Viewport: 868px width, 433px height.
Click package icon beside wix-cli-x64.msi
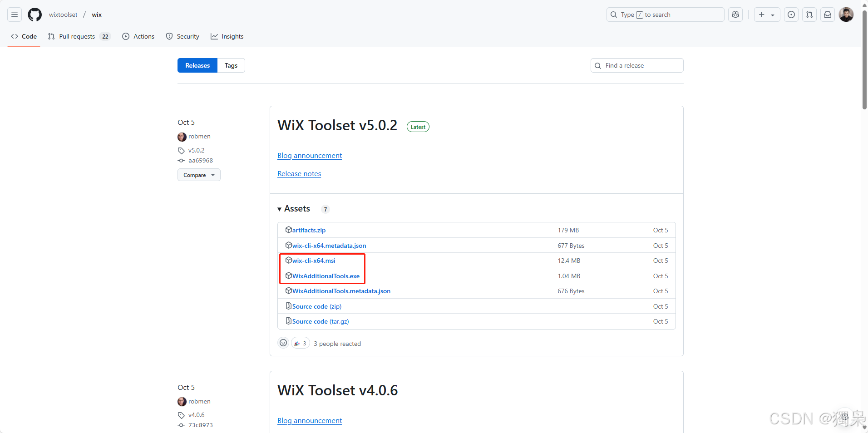[x=288, y=260]
